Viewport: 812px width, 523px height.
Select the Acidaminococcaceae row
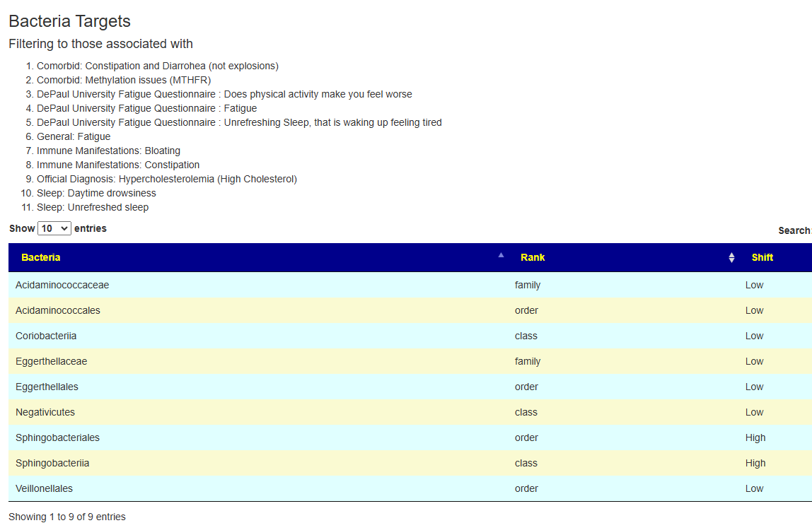(410, 285)
